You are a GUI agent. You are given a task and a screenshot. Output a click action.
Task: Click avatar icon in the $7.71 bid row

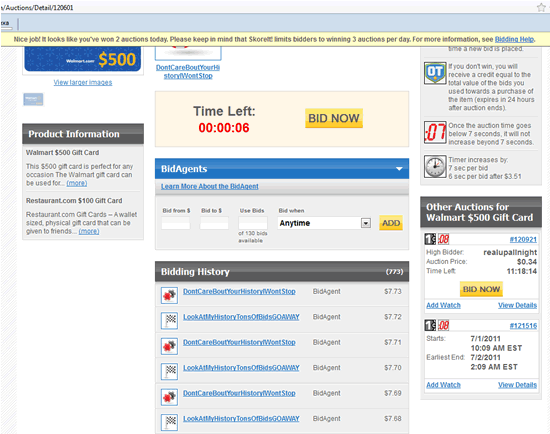coord(169,346)
